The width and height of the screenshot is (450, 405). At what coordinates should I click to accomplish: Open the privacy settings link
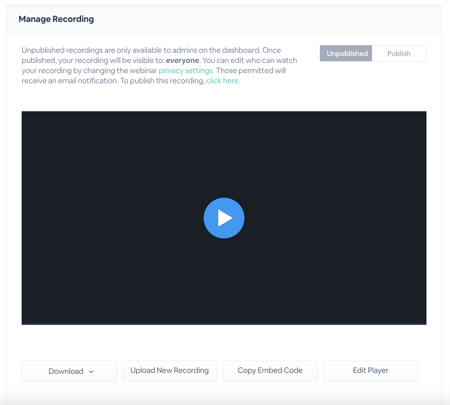186,71
